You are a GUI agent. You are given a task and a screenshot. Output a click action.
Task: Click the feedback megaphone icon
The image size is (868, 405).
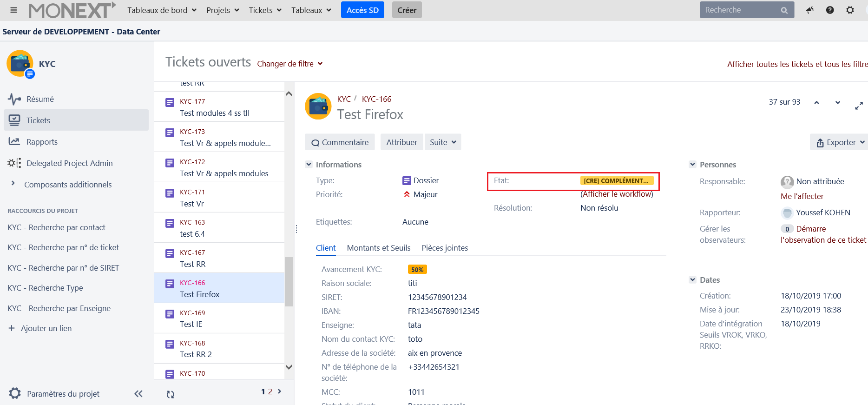[x=810, y=10]
